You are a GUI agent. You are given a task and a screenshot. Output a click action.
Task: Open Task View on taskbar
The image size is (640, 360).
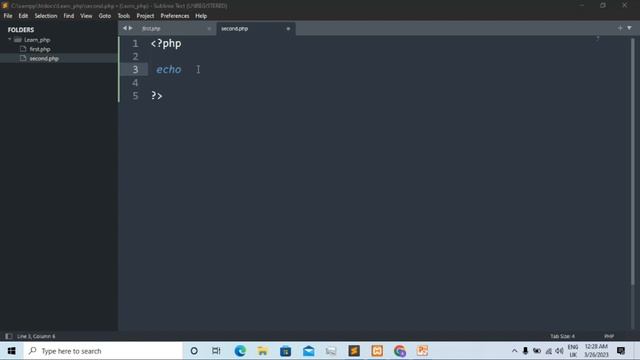(x=216, y=351)
